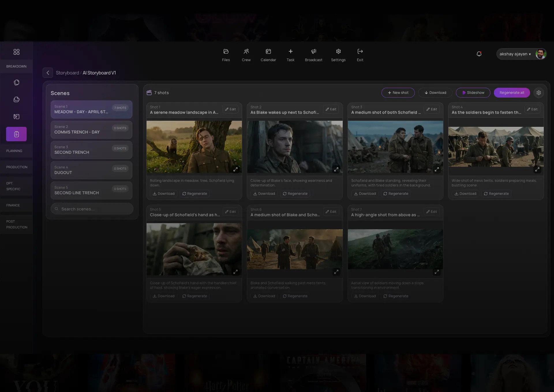
Task: Expand Shot 5 image to fullscreen
Action: (236, 272)
